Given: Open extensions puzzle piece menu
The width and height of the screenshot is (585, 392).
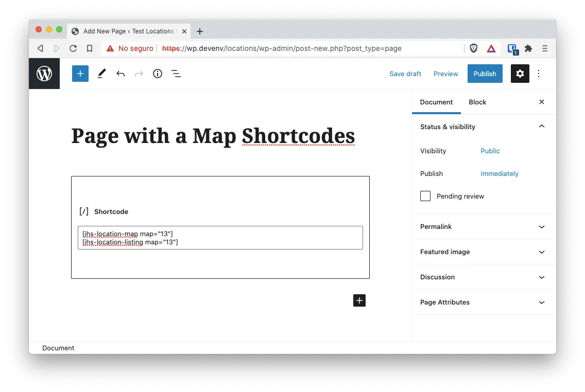Looking at the screenshot, I should coord(528,48).
